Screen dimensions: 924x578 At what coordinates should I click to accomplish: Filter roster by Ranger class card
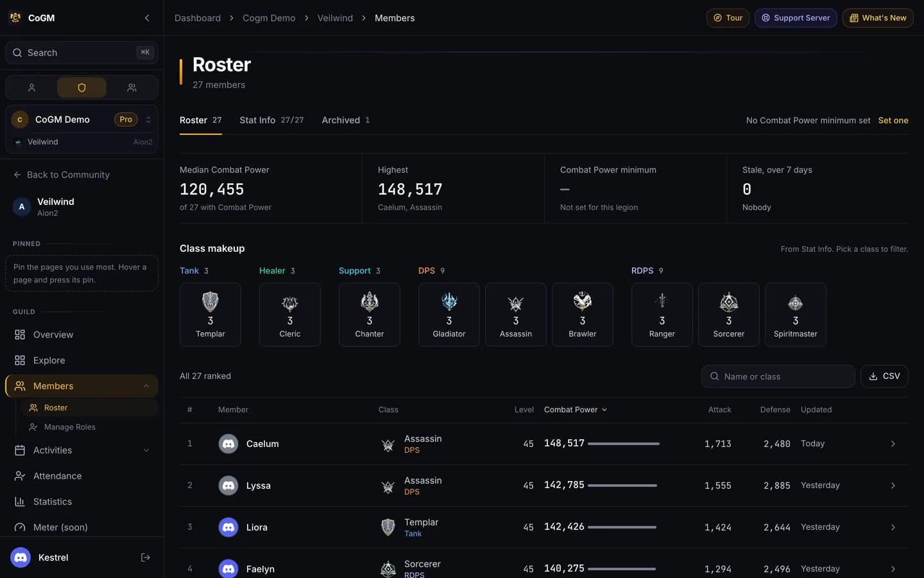(662, 315)
